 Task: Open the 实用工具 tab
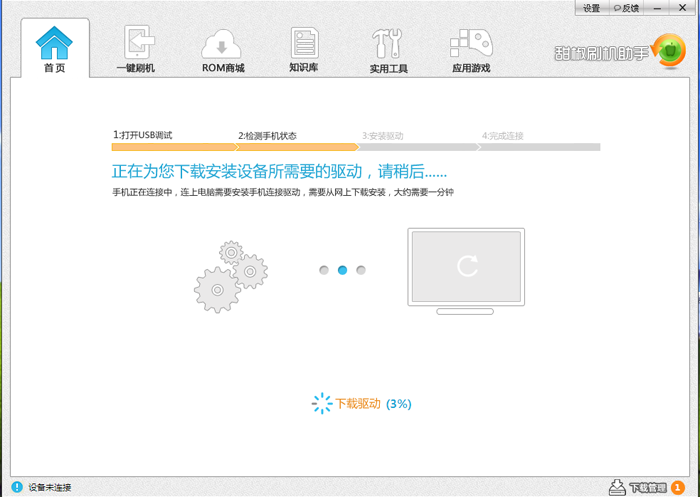coord(388,50)
